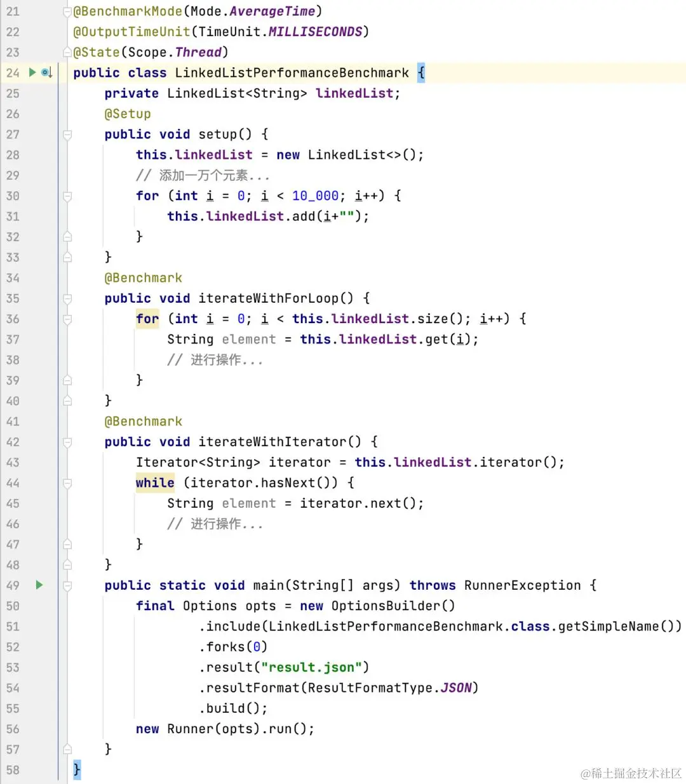Place cursor on @BenchmarkMode annotation

128,11
